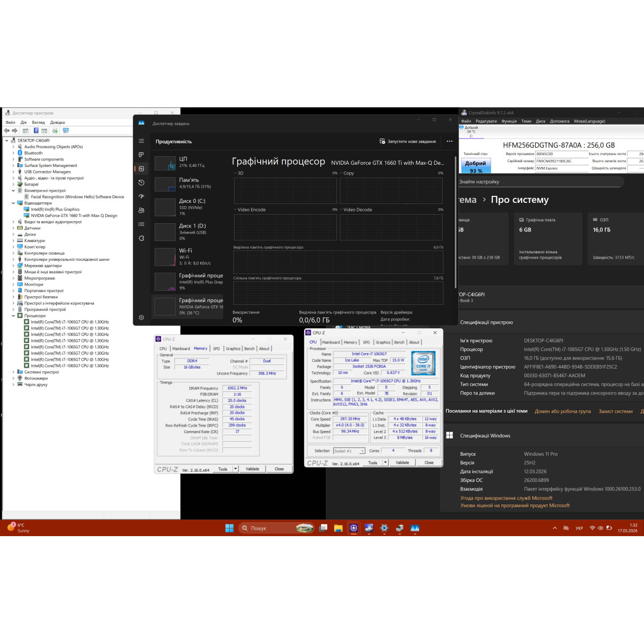Open File Explorer from taskbar
Screen dimensions: 644x644
tap(338, 528)
